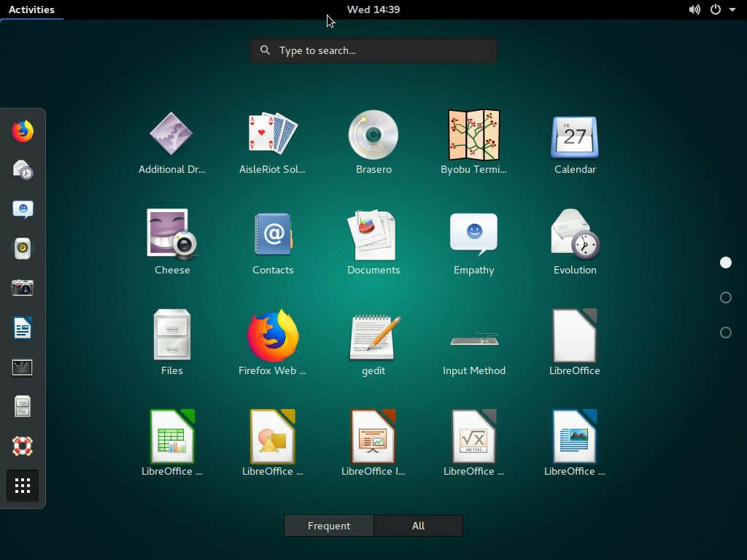Screen dimensions: 747x560
Task: Switch to the All tab
Action: (418, 526)
